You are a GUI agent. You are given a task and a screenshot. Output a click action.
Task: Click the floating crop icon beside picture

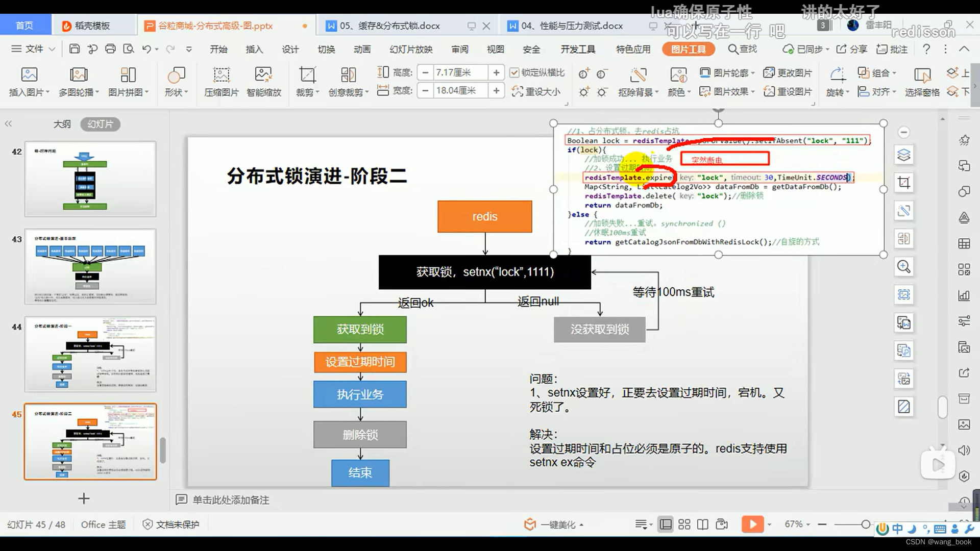click(904, 183)
